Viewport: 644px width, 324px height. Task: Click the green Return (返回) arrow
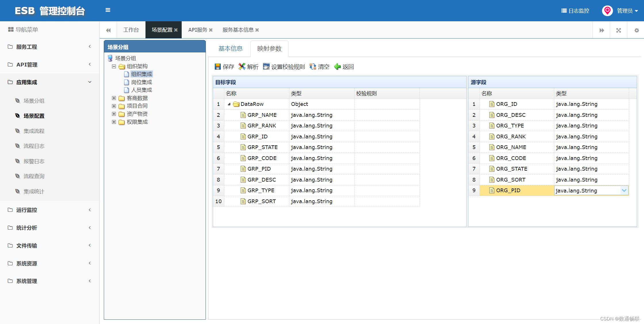pos(337,67)
